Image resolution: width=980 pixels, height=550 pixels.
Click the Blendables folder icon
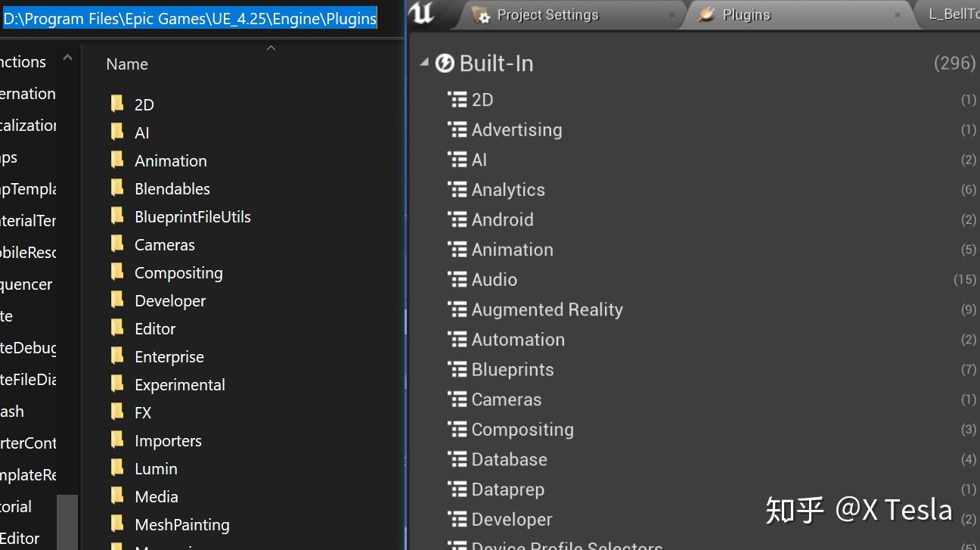point(117,188)
